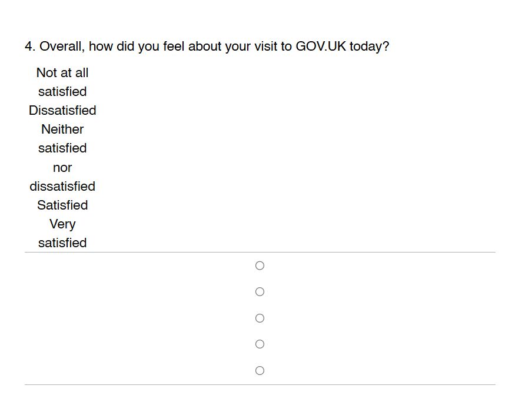This screenshot has width=532, height=405.
Task: Select the fourth radio button from top
Action: point(260,344)
